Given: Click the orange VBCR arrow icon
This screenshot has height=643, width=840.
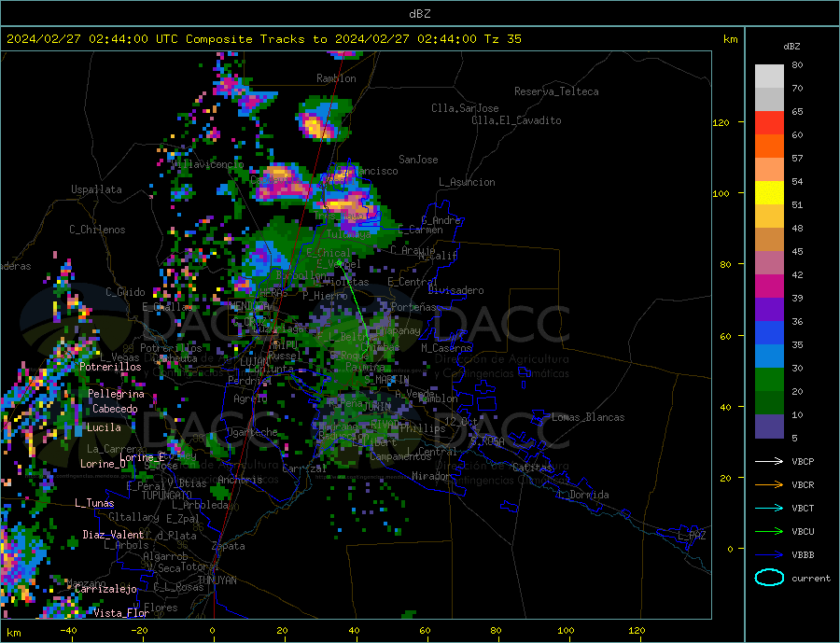Looking at the screenshot, I should coord(769,484).
